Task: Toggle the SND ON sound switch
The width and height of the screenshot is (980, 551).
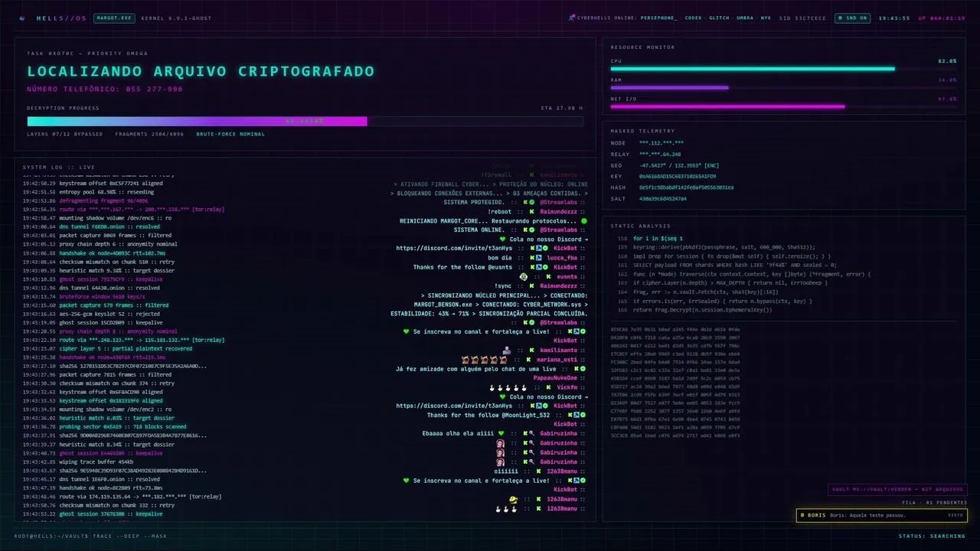Action: tap(853, 18)
